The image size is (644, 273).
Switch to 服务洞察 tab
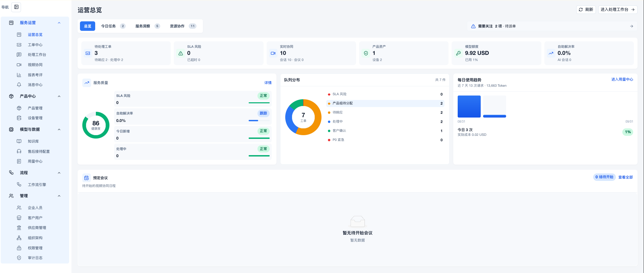pos(147,26)
